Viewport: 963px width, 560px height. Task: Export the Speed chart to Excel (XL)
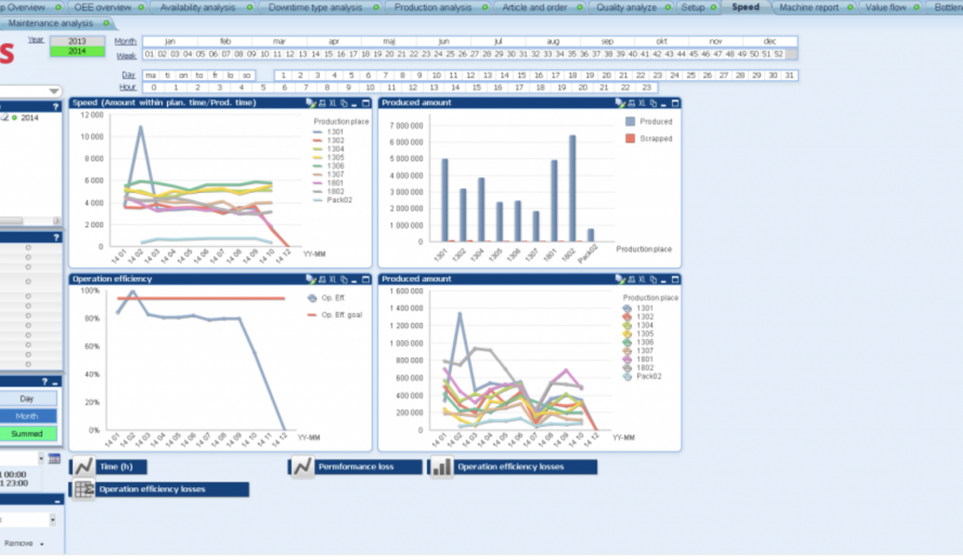click(333, 103)
